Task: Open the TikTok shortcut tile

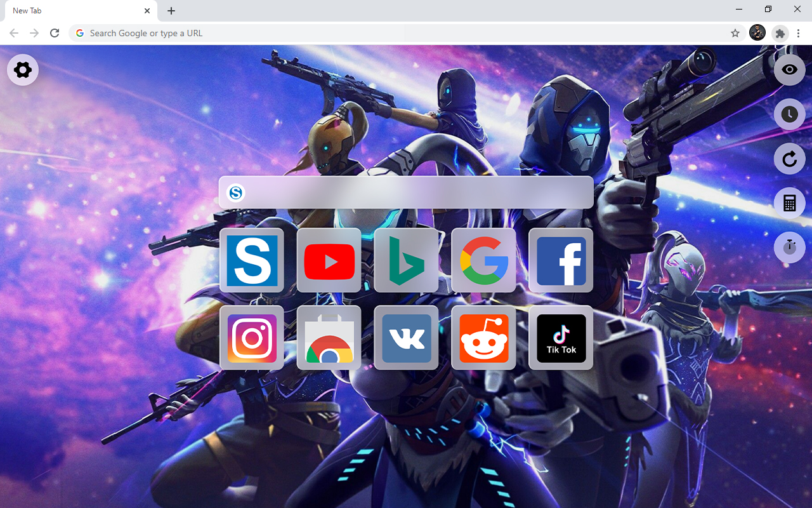Action: 561,338
